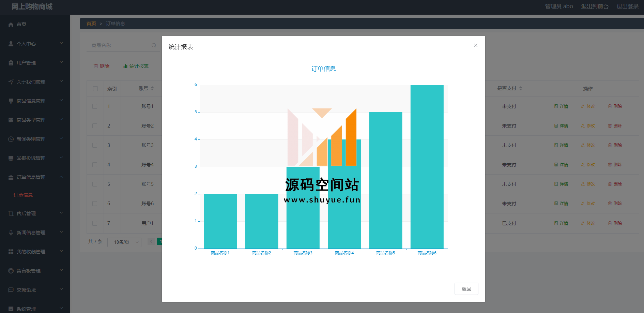Expand the 关于我们管理 menu chevron
644x313 pixels.
pyautogui.click(x=61, y=81)
